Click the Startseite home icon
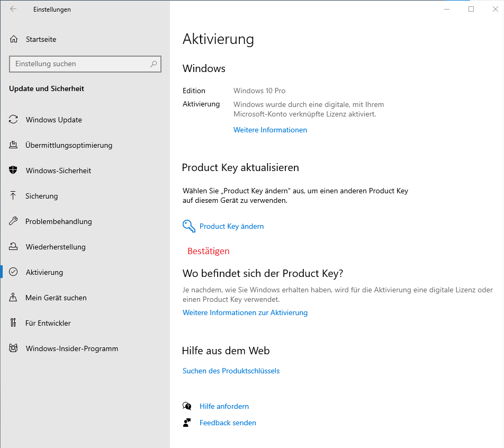The height and width of the screenshot is (448, 504). coord(14,39)
